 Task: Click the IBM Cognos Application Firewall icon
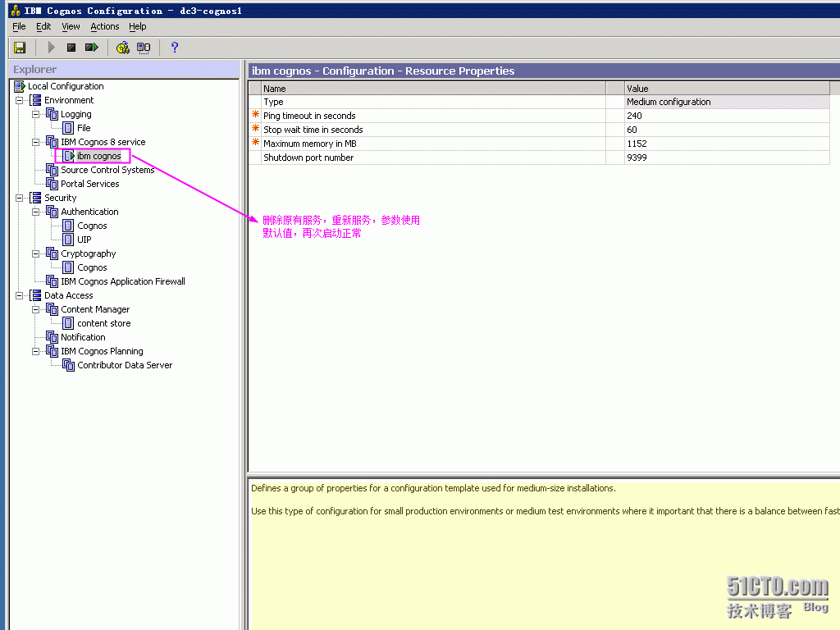[x=52, y=281]
